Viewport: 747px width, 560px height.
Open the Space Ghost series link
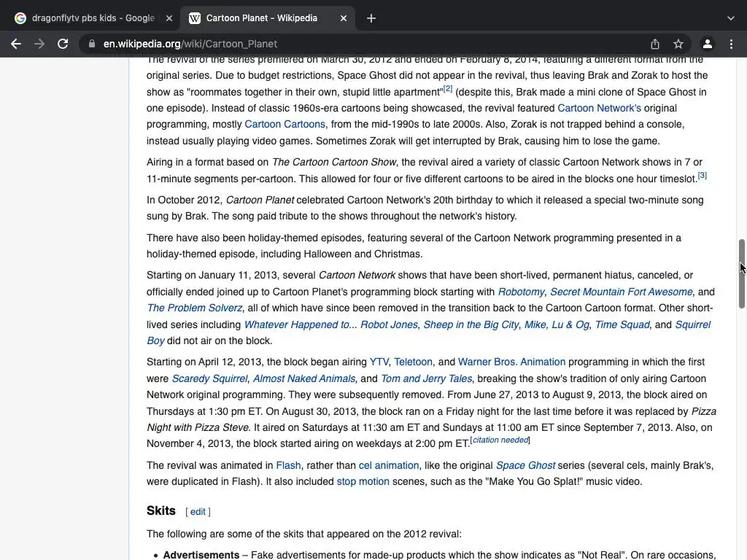pyautogui.click(x=525, y=465)
